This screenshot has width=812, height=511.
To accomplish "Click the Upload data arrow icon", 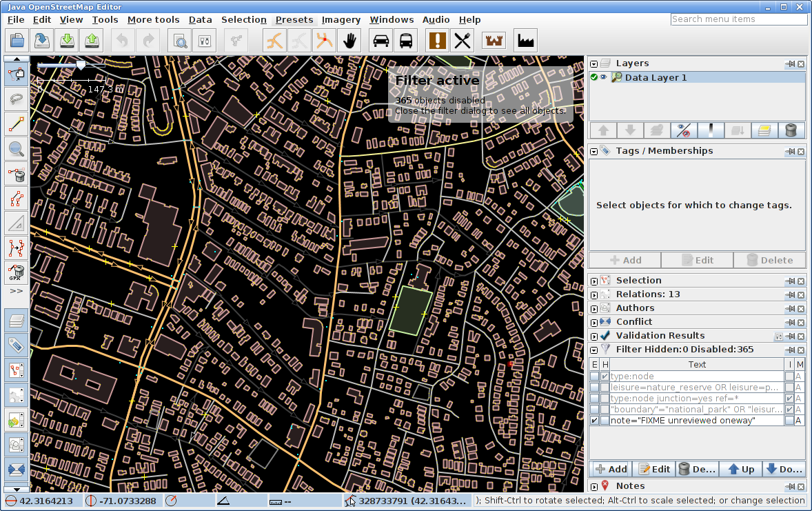I will (92, 41).
